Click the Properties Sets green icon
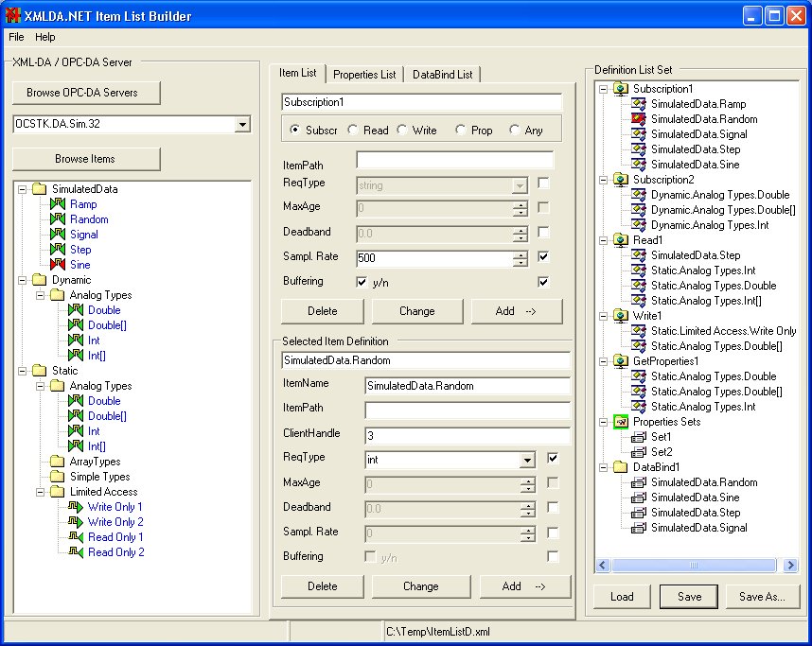 pos(621,422)
